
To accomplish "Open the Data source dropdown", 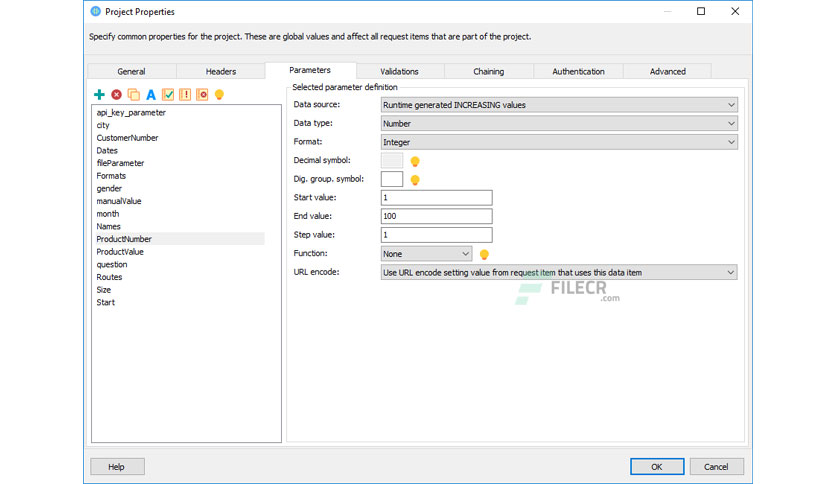I will [559, 105].
